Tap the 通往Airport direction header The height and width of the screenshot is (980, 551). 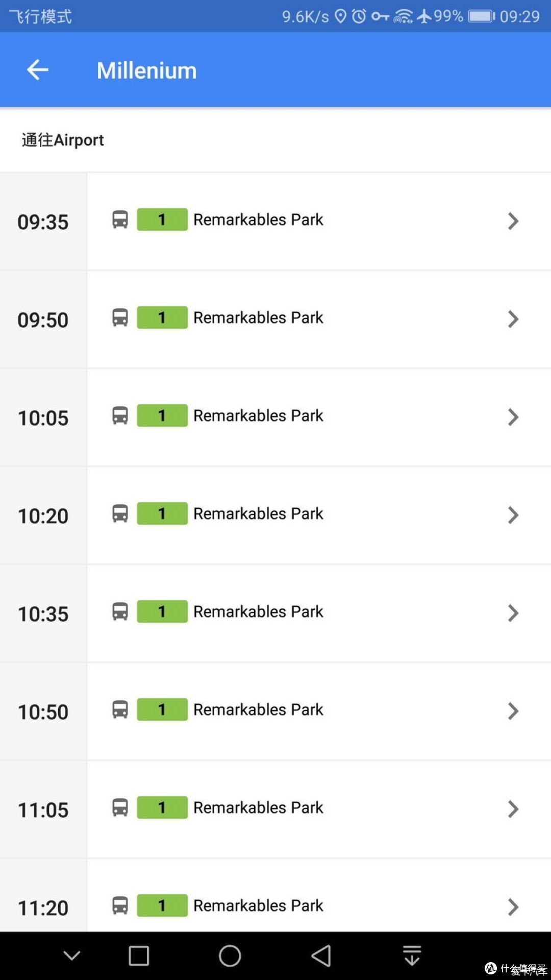pyautogui.click(x=63, y=140)
